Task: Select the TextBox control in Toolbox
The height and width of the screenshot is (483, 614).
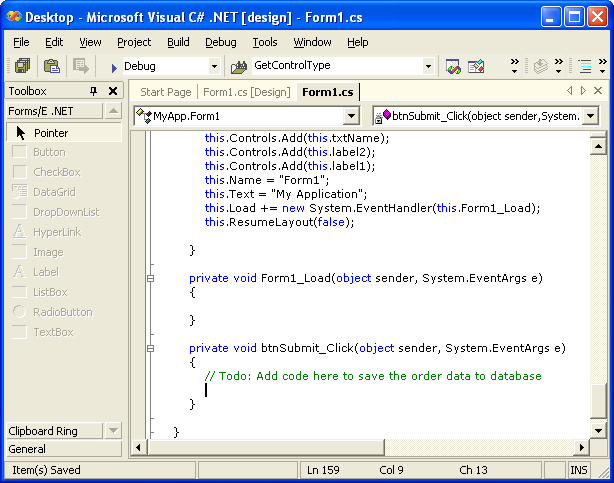Action: click(64, 332)
